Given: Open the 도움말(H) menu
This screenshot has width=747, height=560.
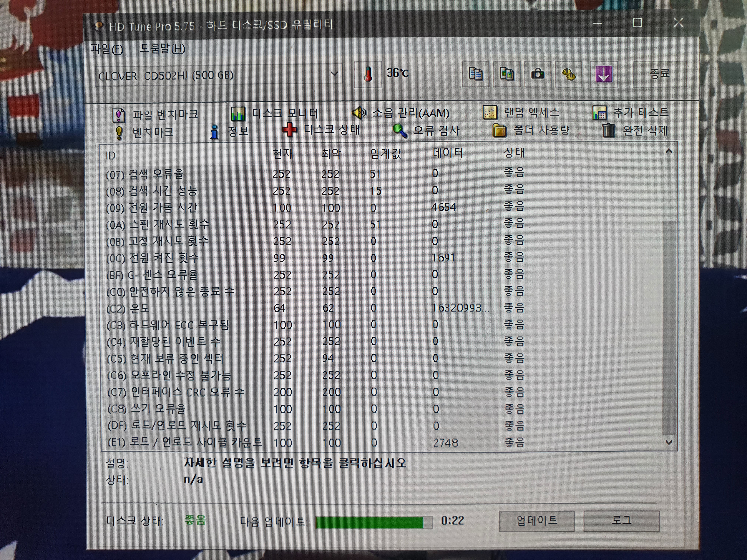Looking at the screenshot, I should click(162, 49).
